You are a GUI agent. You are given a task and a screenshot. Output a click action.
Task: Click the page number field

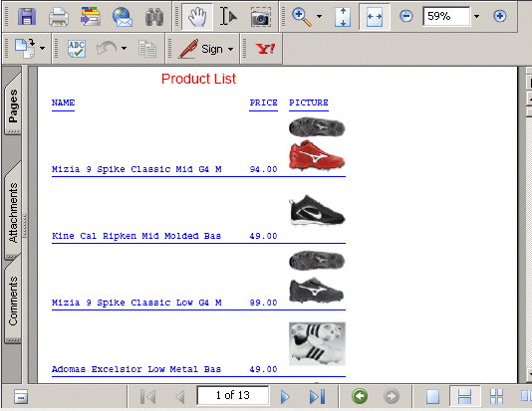(233, 395)
